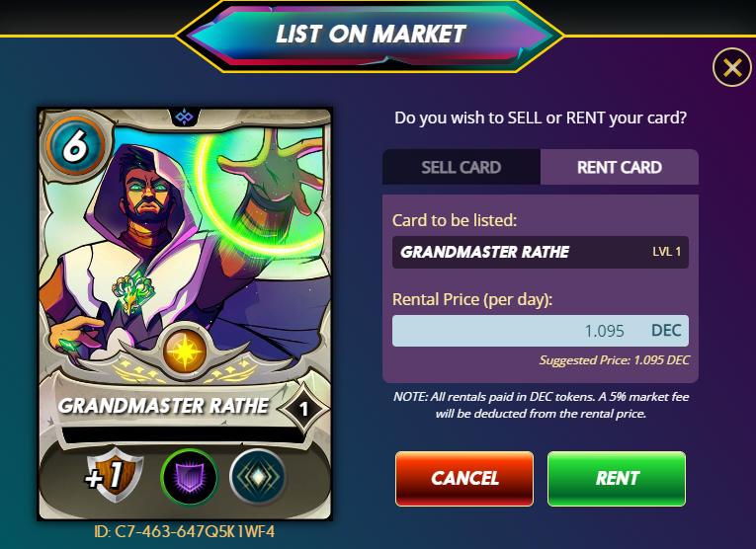756x549 pixels.
Task: Click the level 1 diamond badge
Action: [x=303, y=409]
